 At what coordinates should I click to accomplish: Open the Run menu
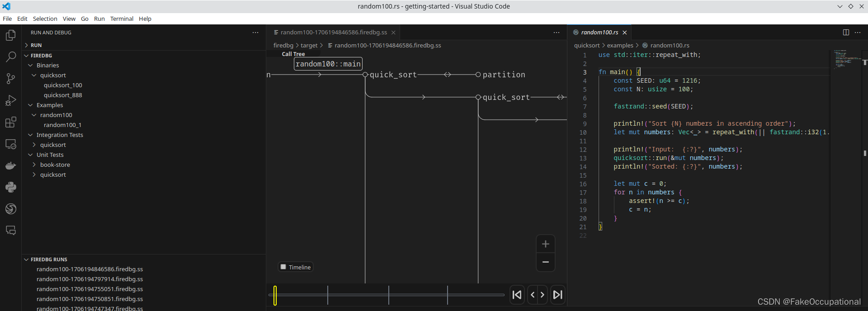pos(99,19)
